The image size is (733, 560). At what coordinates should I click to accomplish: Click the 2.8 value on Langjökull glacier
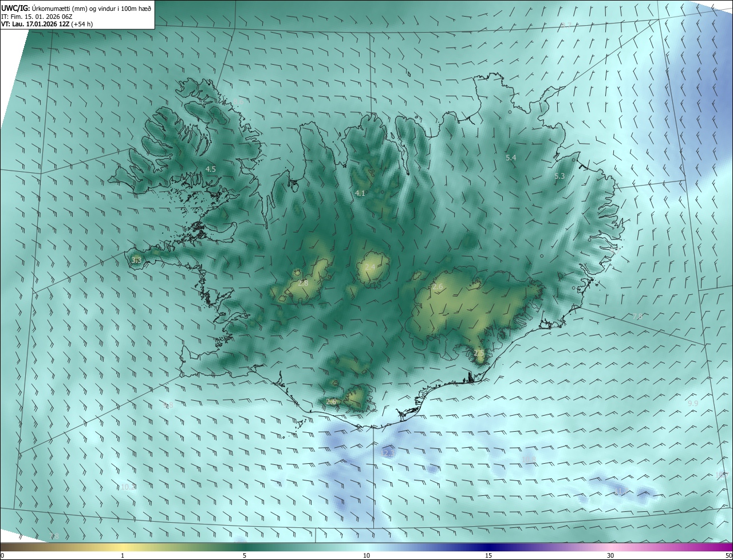click(303, 283)
